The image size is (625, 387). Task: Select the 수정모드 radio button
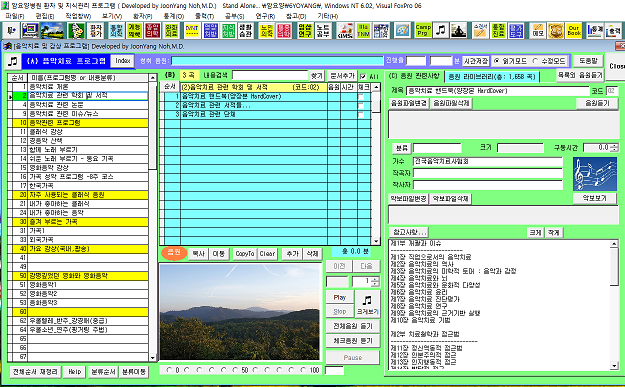pos(536,61)
